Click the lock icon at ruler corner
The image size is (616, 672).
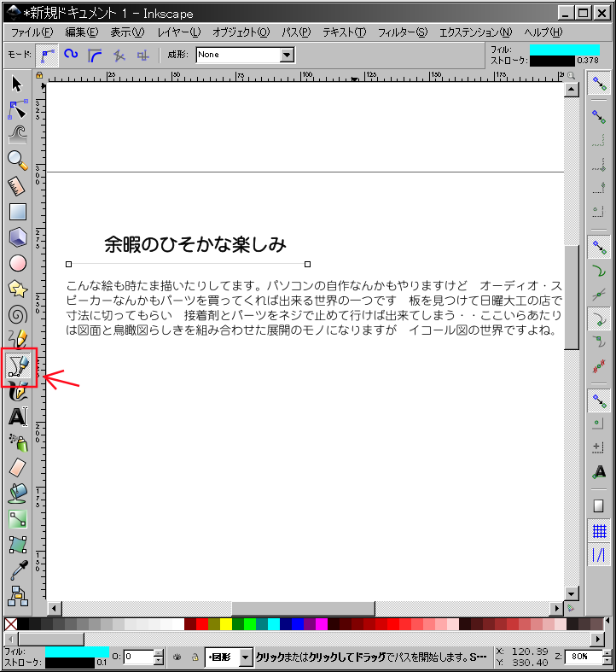(39, 75)
